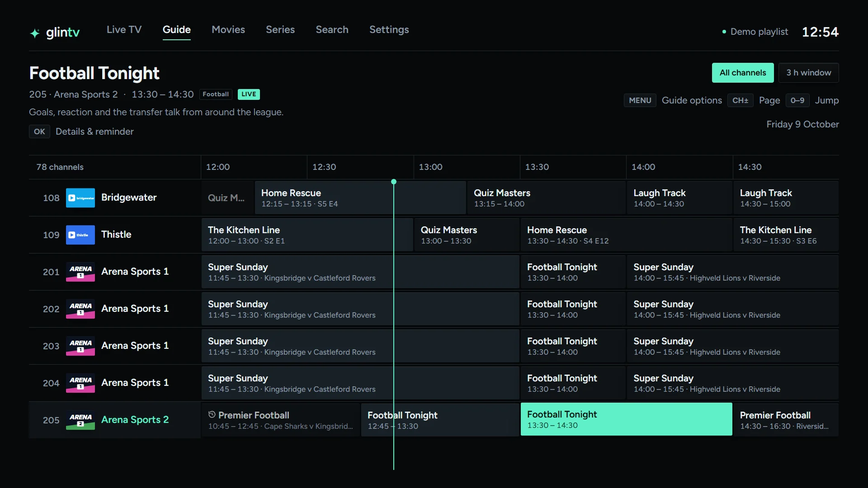Click the reminder clock icon on Premier Football
The height and width of the screenshot is (488, 868).
tap(212, 415)
